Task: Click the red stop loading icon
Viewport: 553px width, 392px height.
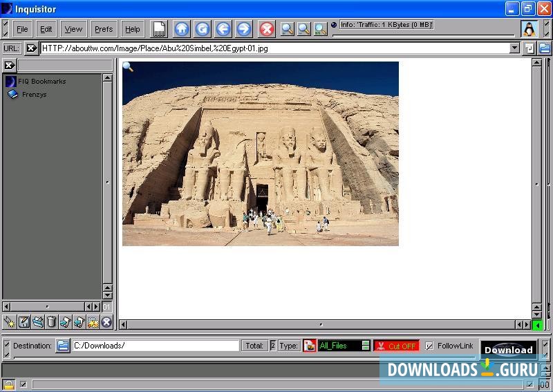Action: pyautogui.click(x=267, y=29)
